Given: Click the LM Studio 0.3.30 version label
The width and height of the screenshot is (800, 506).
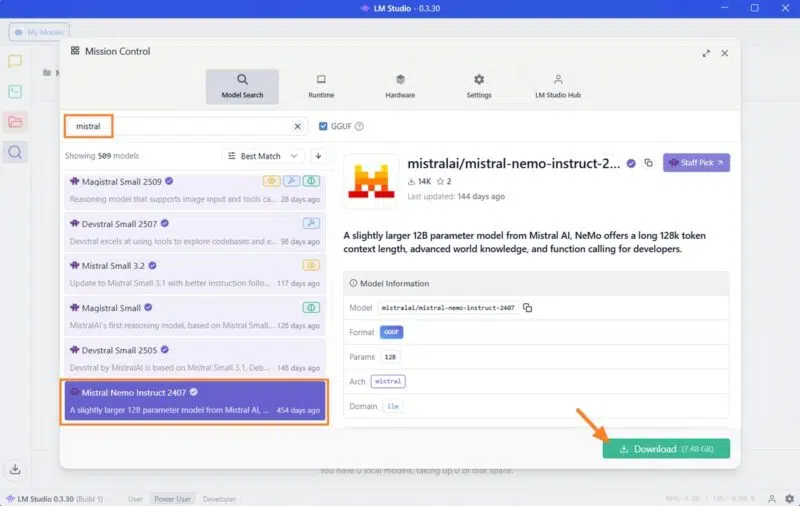Looking at the screenshot, I should pos(55,499).
